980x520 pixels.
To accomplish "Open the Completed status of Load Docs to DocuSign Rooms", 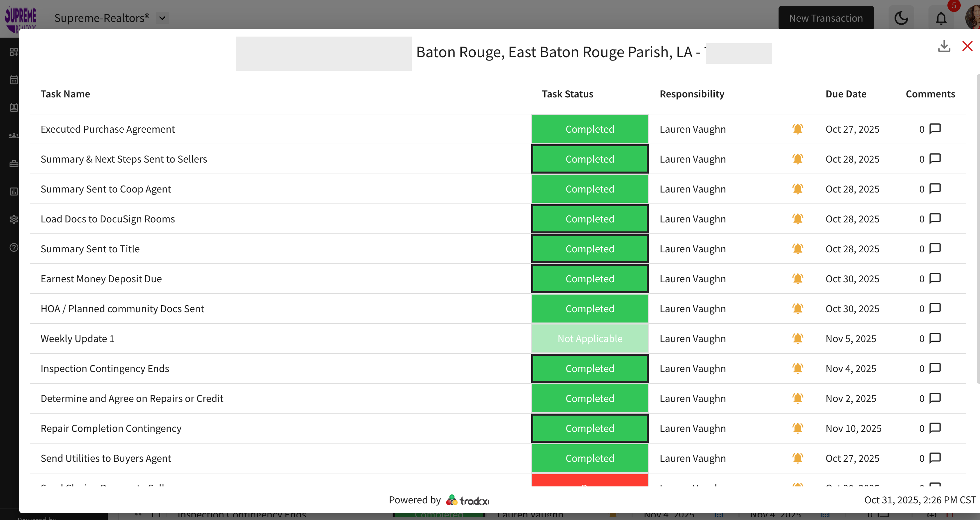I will (x=590, y=219).
